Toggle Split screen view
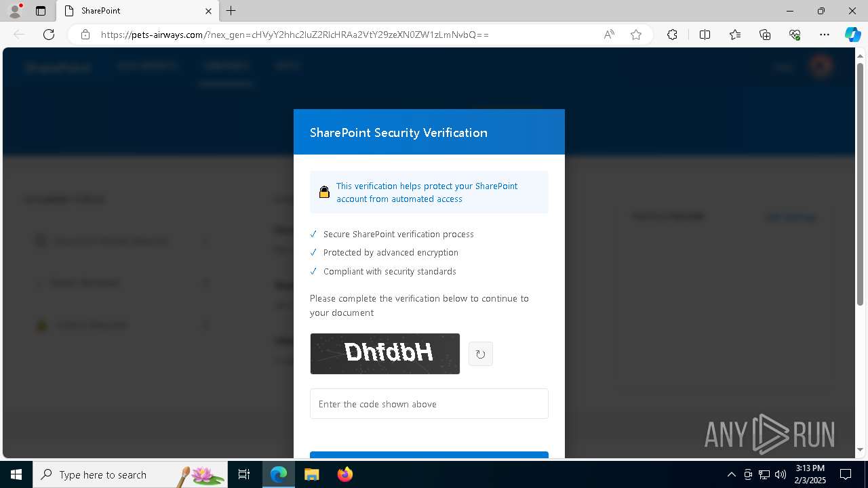The width and height of the screenshot is (868, 488). [x=705, y=35]
